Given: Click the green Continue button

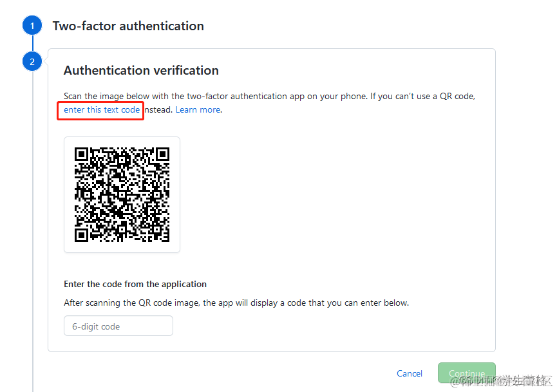Looking at the screenshot, I should coord(466,373).
